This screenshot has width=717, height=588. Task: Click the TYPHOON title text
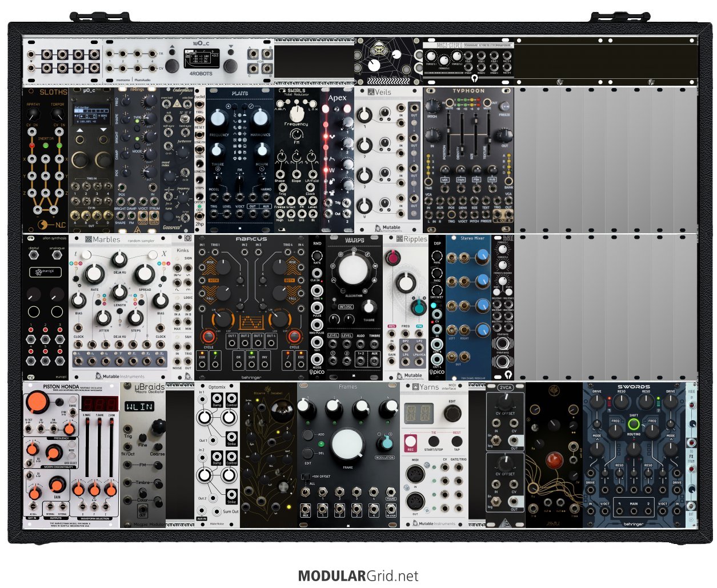point(468,91)
